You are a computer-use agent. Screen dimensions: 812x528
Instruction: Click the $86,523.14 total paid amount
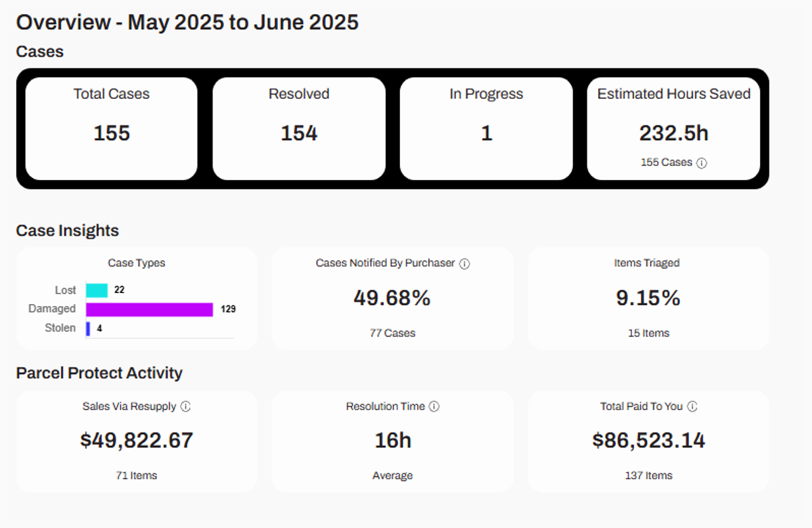point(648,441)
